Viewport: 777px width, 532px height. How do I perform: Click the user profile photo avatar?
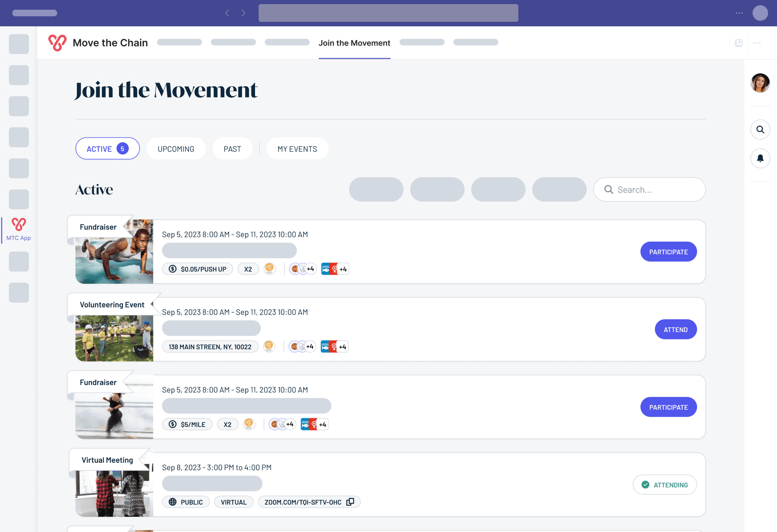pos(760,83)
